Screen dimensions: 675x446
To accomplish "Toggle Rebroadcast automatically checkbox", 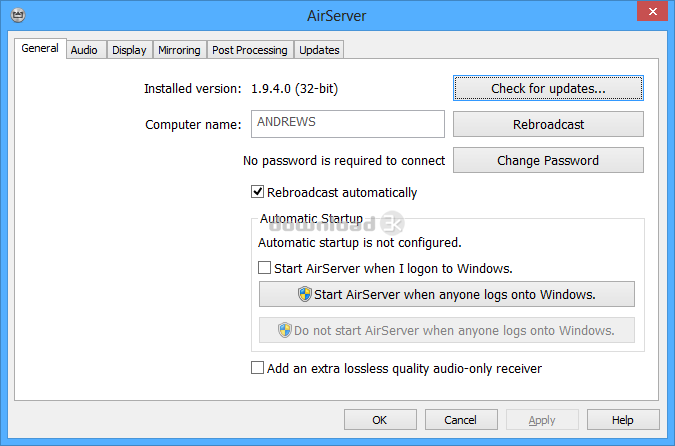I will [258, 192].
